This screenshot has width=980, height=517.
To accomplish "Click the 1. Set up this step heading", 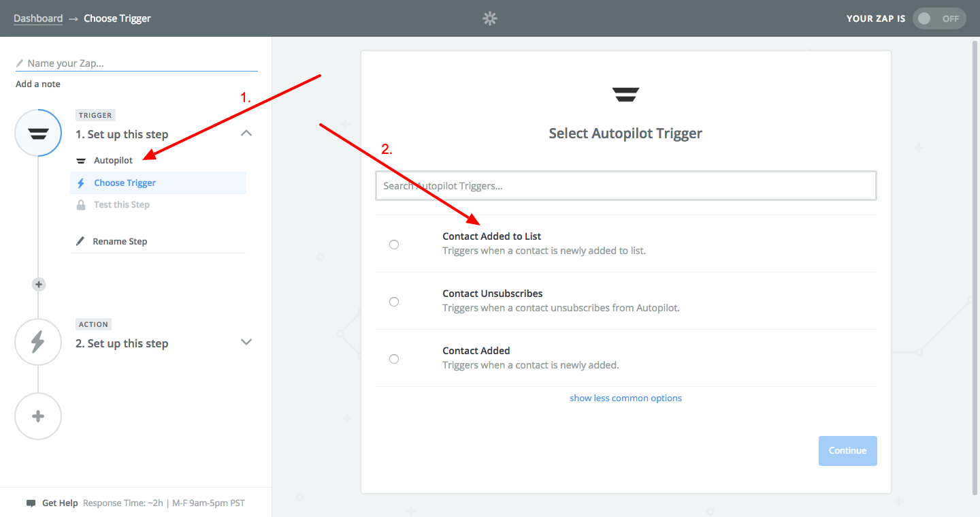I will coord(122,134).
